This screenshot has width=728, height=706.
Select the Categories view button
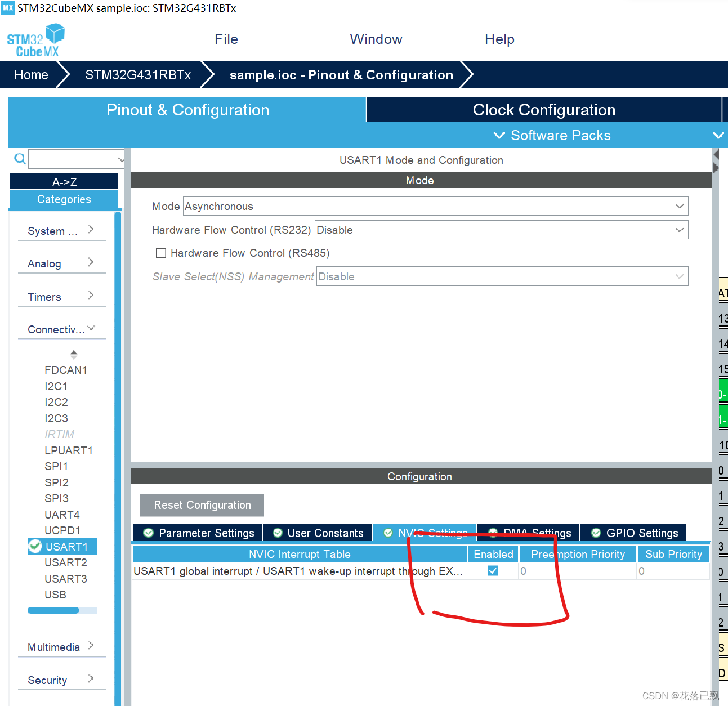coord(64,199)
